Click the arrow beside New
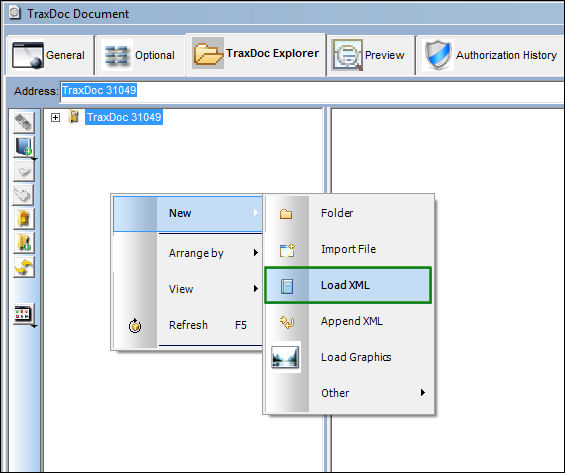The height and width of the screenshot is (473, 565). [x=255, y=213]
